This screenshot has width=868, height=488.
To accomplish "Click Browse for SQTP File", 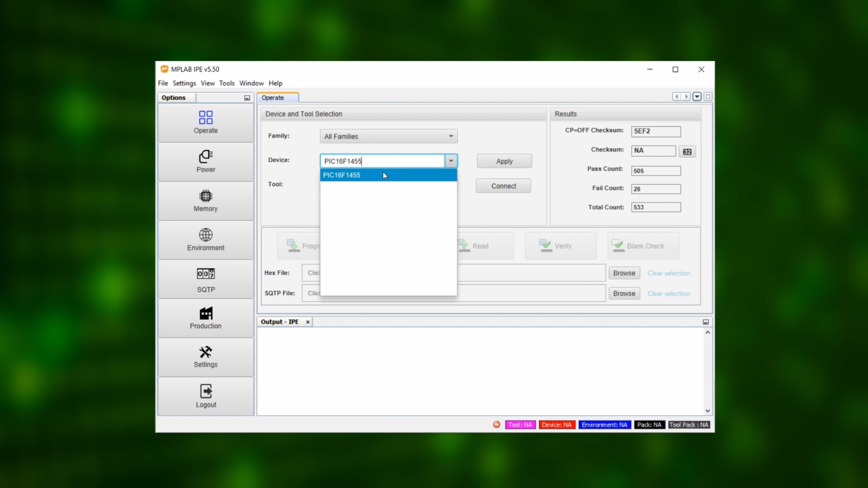I will point(624,293).
